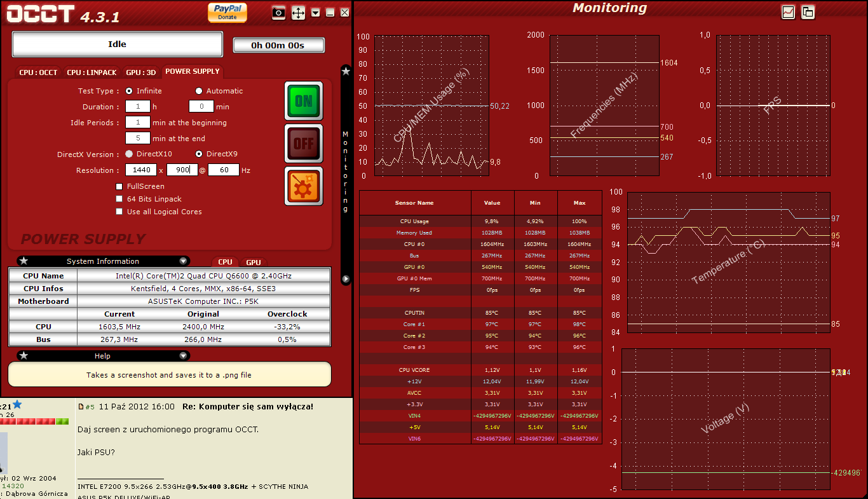Collapse the System Information panel arrow
868x499 pixels.
[x=184, y=261]
